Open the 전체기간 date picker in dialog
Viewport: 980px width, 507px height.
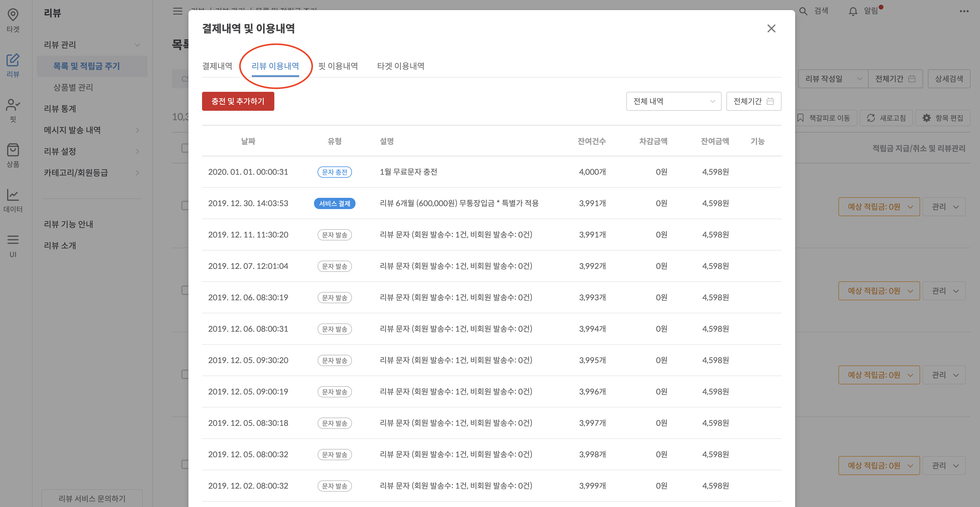(753, 101)
